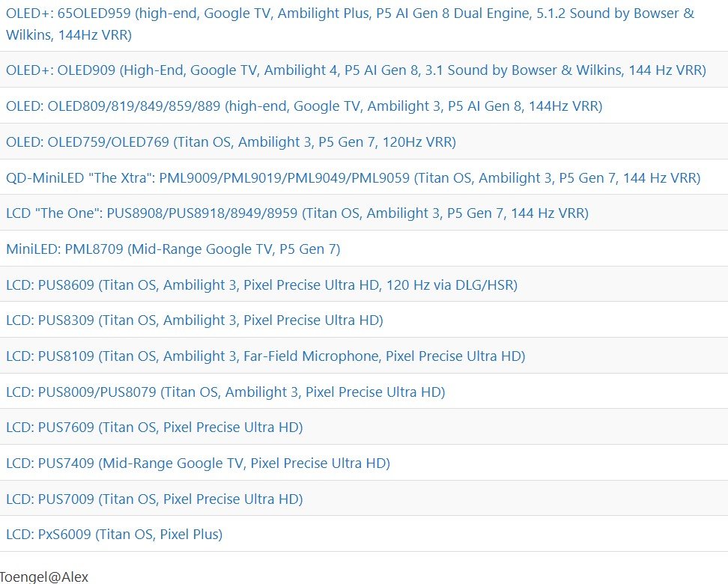Open the LCD PUS7609 link
Viewport: 728px width, 584px height.
154,428
